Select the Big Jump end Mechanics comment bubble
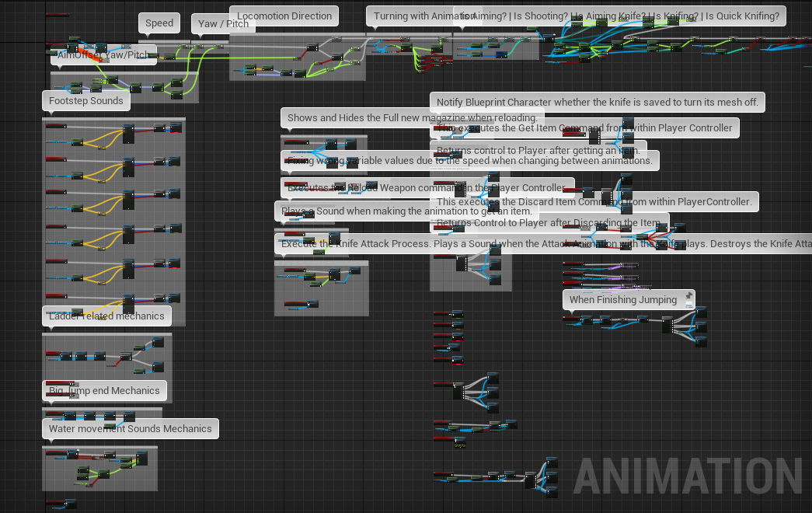The image size is (812, 513). click(x=105, y=391)
